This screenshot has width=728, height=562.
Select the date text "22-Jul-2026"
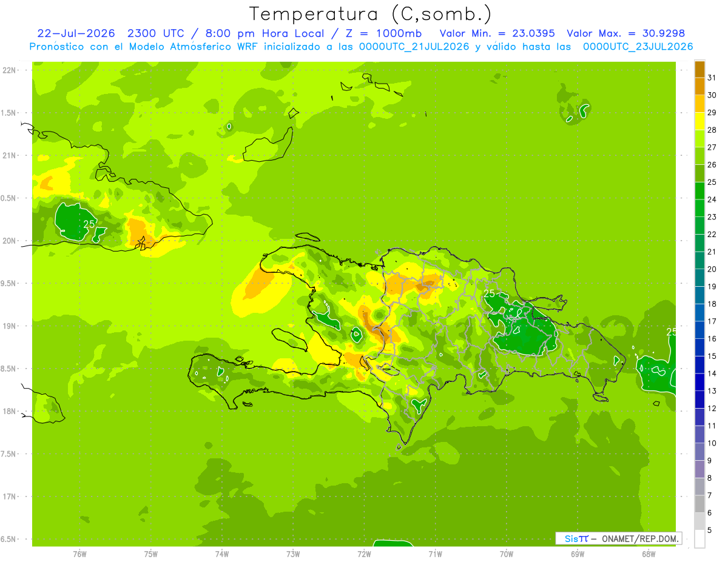[x=76, y=33]
